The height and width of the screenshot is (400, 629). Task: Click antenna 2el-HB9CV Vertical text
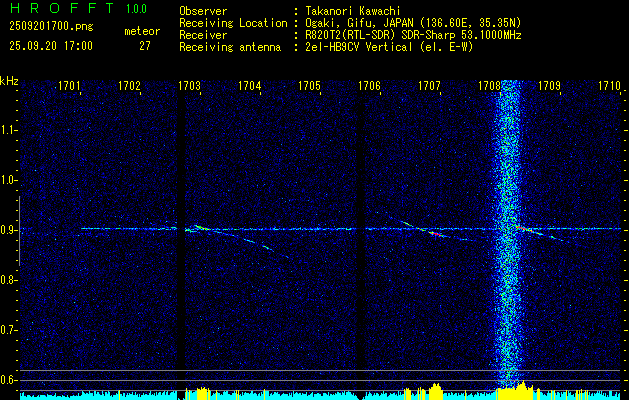point(389,47)
